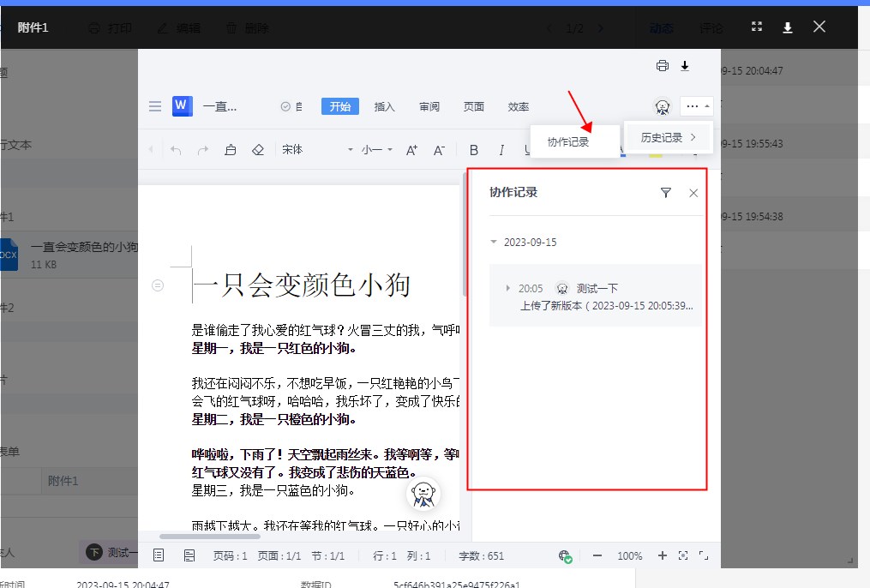Close the 协作记录 panel
This screenshot has height=588, width=870.
pos(693,193)
